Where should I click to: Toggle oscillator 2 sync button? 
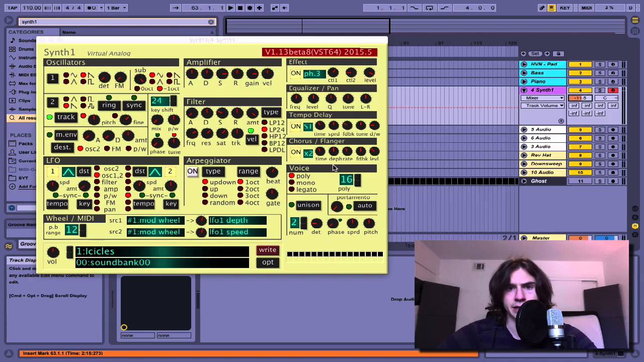tap(134, 105)
